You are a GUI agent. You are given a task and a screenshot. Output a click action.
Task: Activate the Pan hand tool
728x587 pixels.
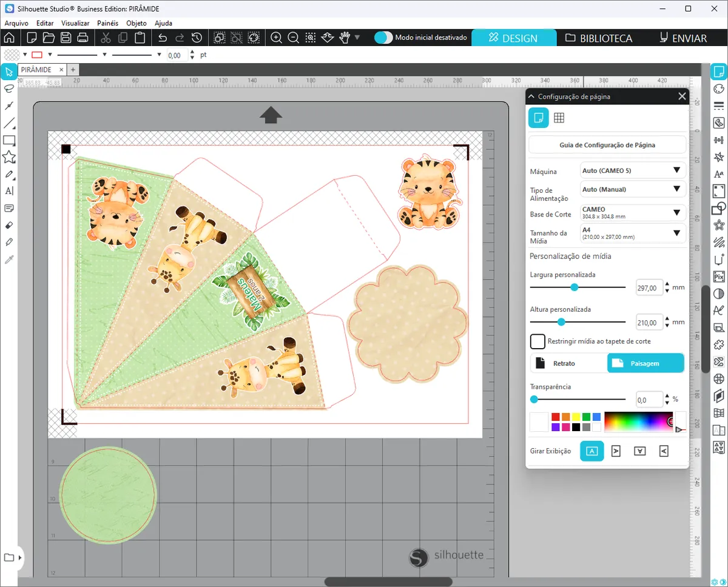tap(345, 38)
